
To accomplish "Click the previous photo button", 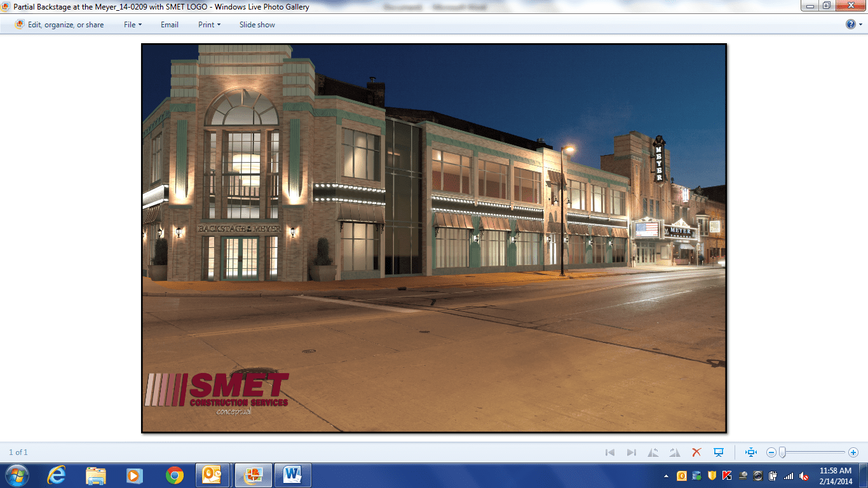I will [x=610, y=452].
